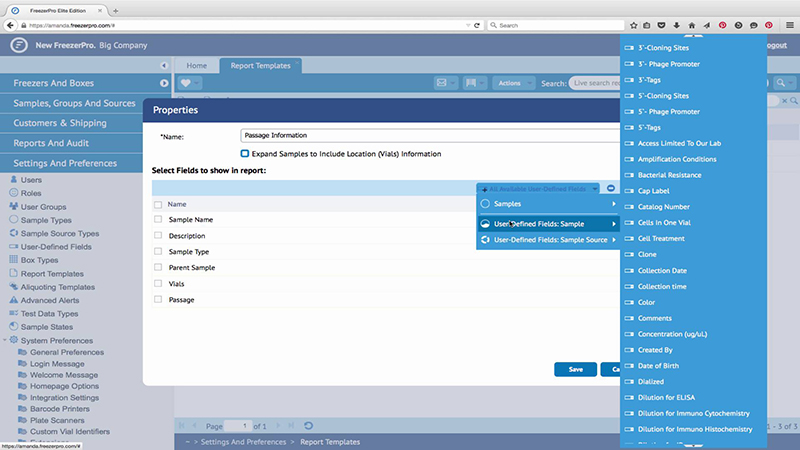Open the Actions dropdown
This screenshot has height=450, width=800.
[x=514, y=83]
